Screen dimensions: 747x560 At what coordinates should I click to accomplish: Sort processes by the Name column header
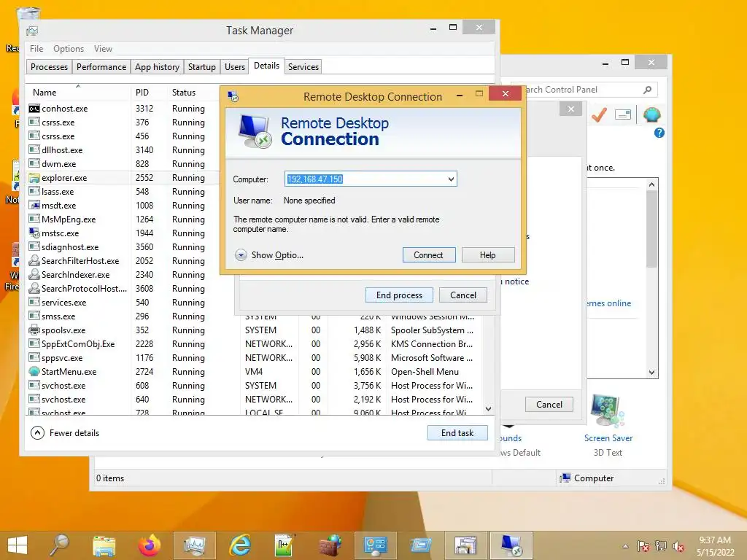point(79,93)
